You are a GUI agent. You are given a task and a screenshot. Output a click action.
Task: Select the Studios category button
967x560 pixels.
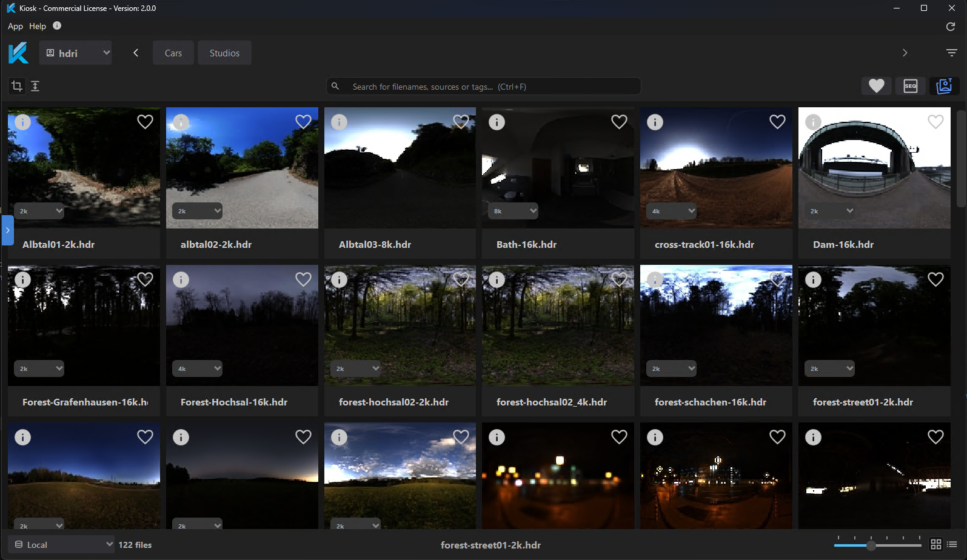pyautogui.click(x=224, y=53)
